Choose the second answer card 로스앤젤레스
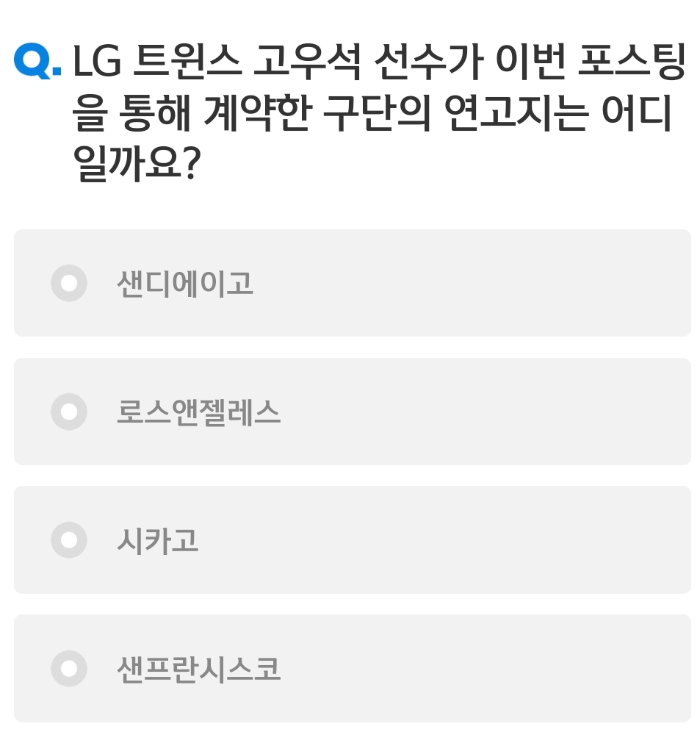Image resolution: width=700 pixels, height=732 pixels. pyautogui.click(x=353, y=412)
